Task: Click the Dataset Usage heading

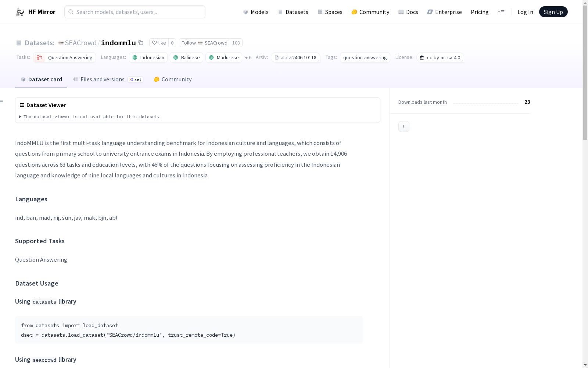Action: 37,283
